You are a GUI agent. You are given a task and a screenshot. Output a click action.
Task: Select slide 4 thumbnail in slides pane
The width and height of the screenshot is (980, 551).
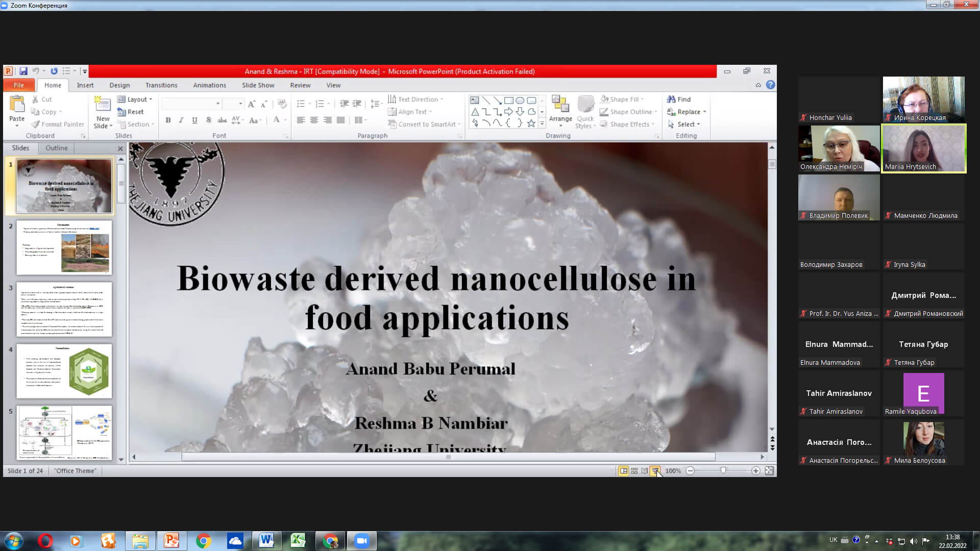(x=64, y=371)
